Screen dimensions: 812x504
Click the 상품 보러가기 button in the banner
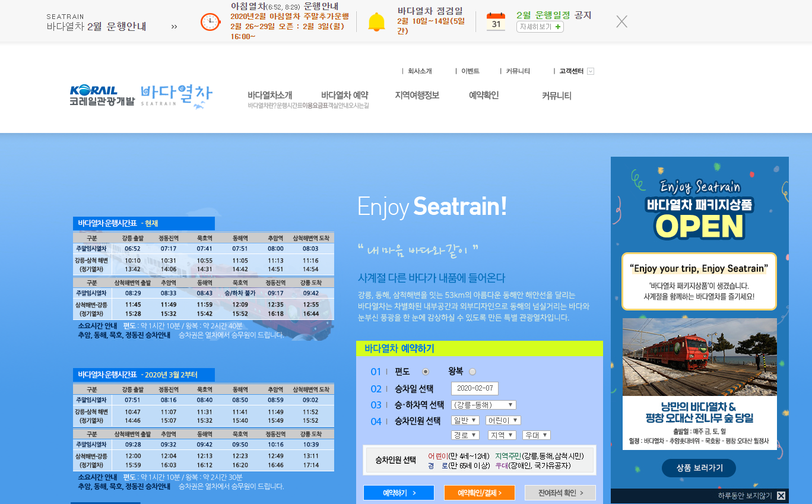click(699, 468)
